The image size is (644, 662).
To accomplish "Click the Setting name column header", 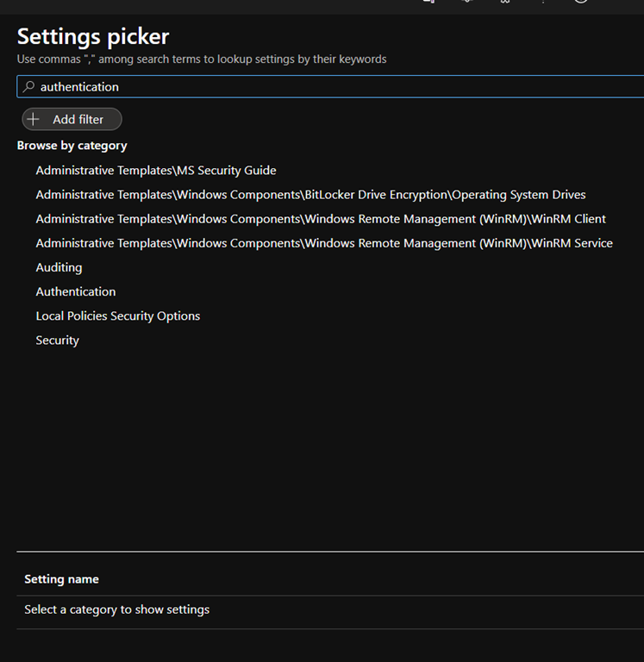I will click(61, 579).
